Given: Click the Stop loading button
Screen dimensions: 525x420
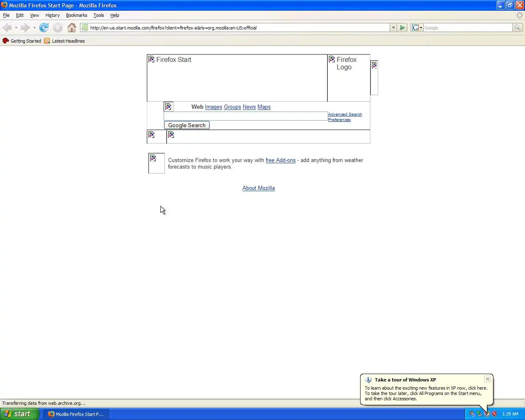Looking at the screenshot, I should click(58, 27).
